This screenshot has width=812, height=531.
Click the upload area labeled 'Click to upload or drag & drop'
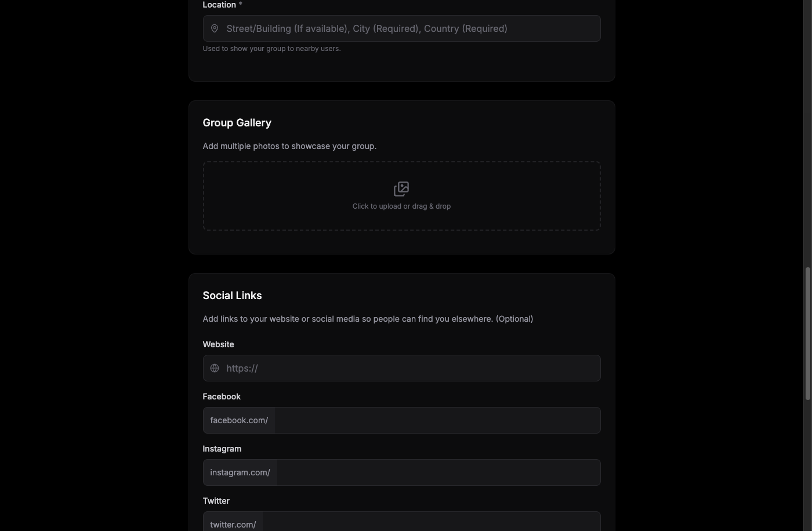pyautogui.click(x=401, y=195)
